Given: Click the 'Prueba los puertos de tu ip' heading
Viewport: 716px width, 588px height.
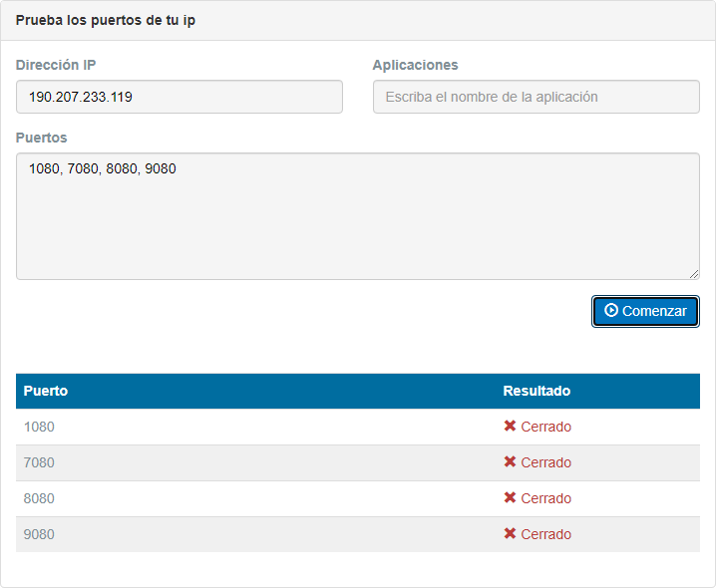Looking at the screenshot, I should click(106, 21).
